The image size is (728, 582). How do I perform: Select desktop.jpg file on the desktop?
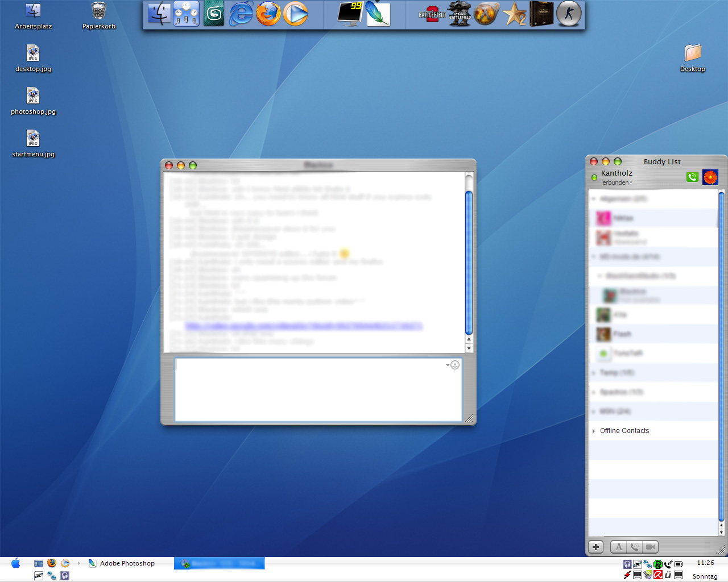point(33,59)
